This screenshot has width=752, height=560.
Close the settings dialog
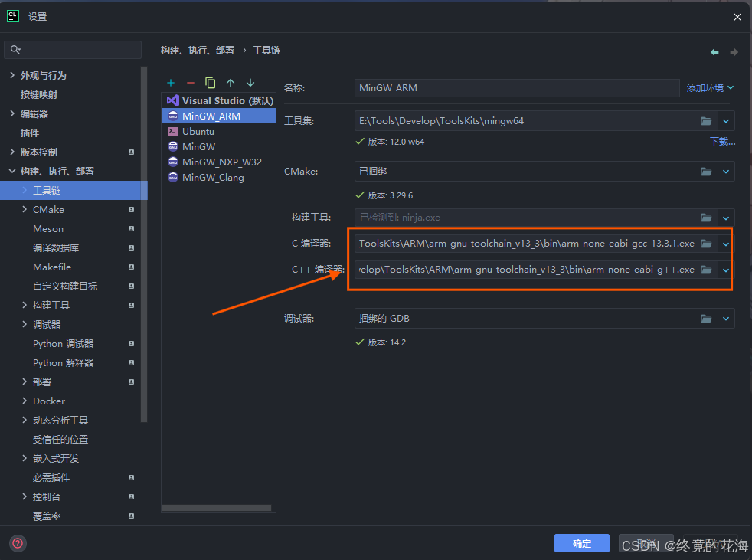point(737,17)
